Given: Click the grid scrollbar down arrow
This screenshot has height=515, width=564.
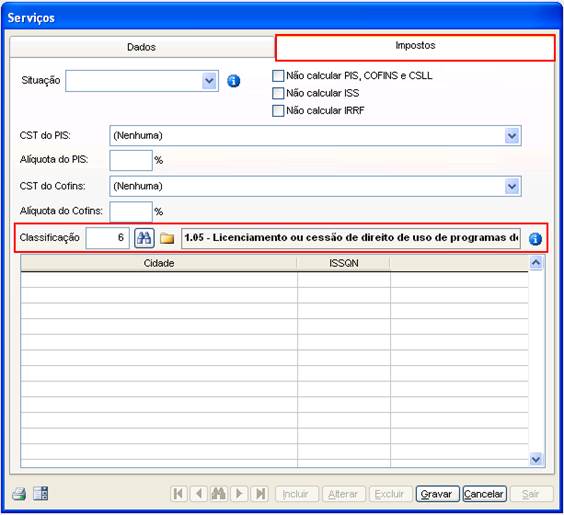Looking at the screenshot, I should (x=536, y=459).
